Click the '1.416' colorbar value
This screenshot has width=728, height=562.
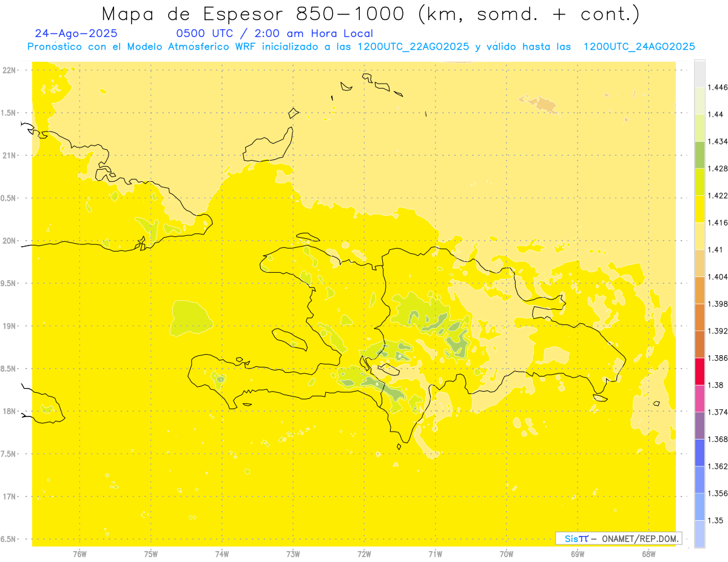point(718,222)
